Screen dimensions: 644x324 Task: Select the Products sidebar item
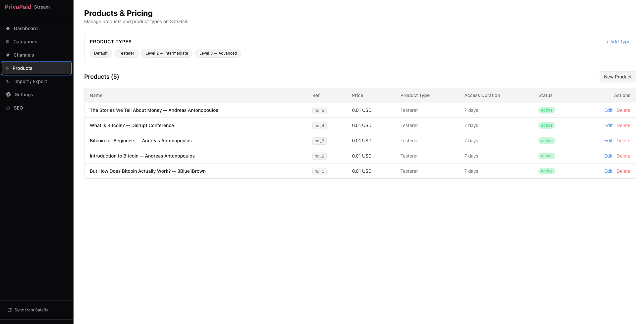36,68
